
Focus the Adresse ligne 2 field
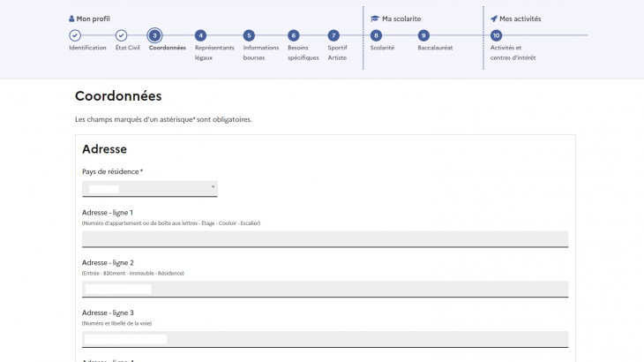tap(325, 289)
